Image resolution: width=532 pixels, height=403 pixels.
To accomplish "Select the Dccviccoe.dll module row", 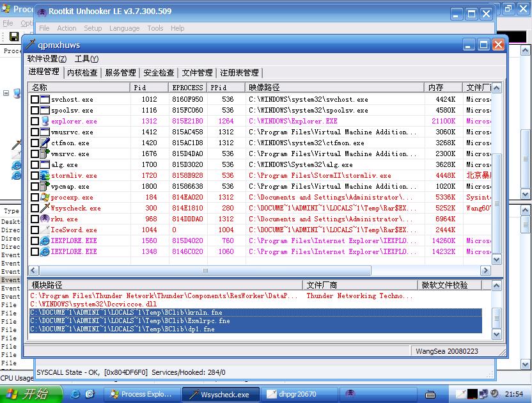I will [256, 304].
